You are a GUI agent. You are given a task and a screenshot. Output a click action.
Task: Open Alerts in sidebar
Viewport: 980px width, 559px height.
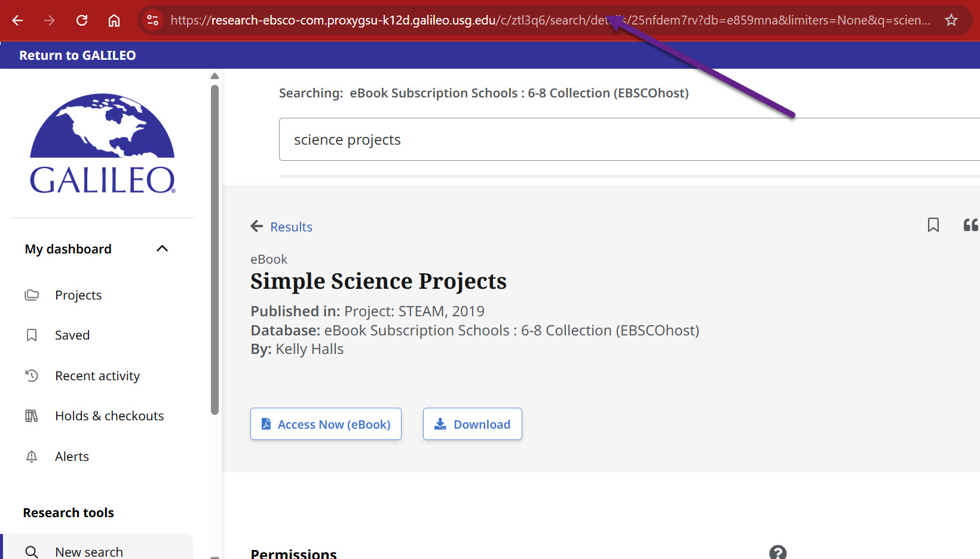[x=72, y=457]
